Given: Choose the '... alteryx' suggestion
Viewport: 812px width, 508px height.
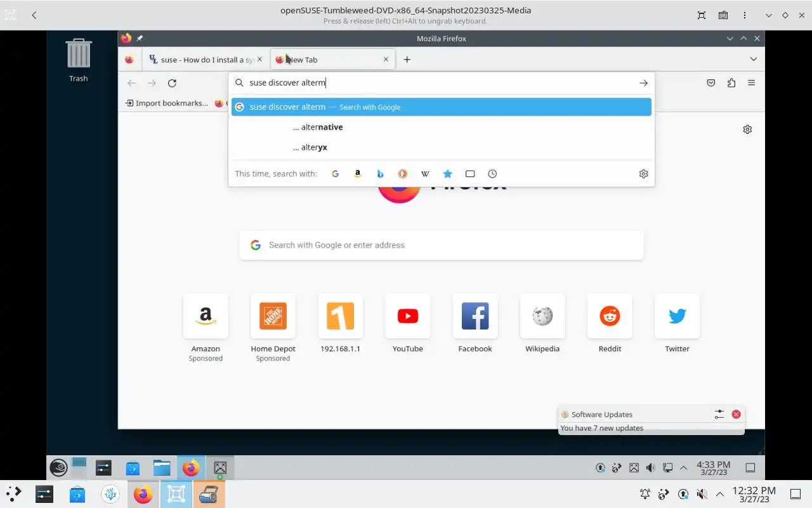Looking at the screenshot, I should (442, 147).
